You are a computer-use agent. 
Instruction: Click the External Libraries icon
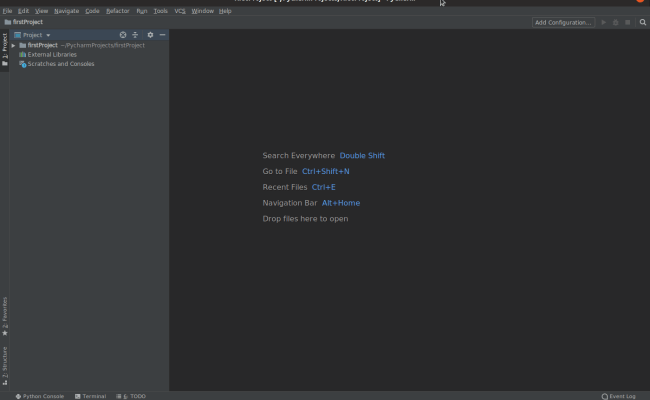click(22, 54)
